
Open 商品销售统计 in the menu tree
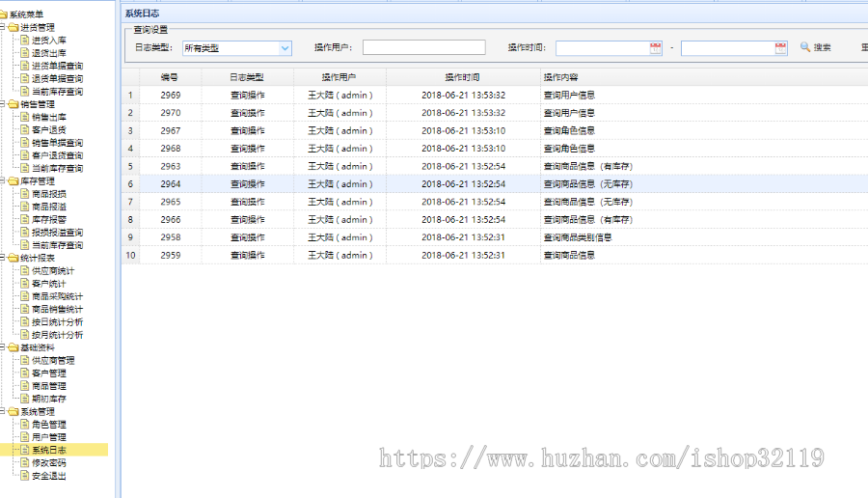click(x=58, y=309)
